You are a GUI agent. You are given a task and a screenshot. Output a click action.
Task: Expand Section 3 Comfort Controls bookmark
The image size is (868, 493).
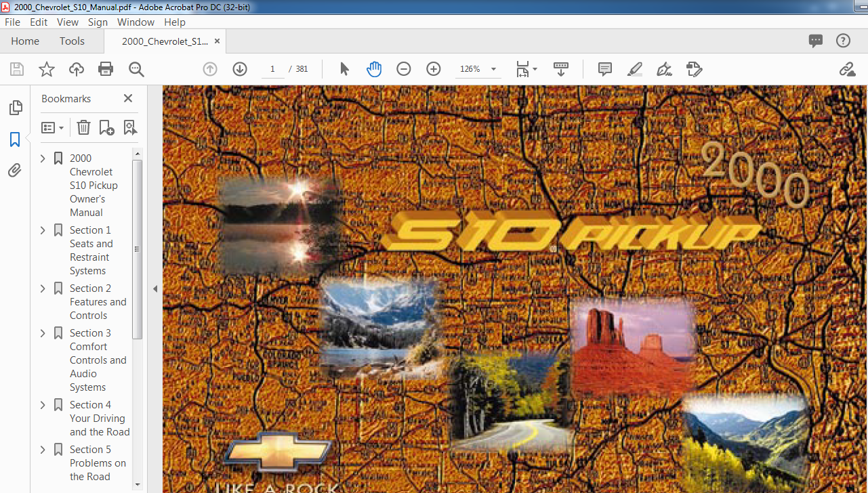point(43,333)
